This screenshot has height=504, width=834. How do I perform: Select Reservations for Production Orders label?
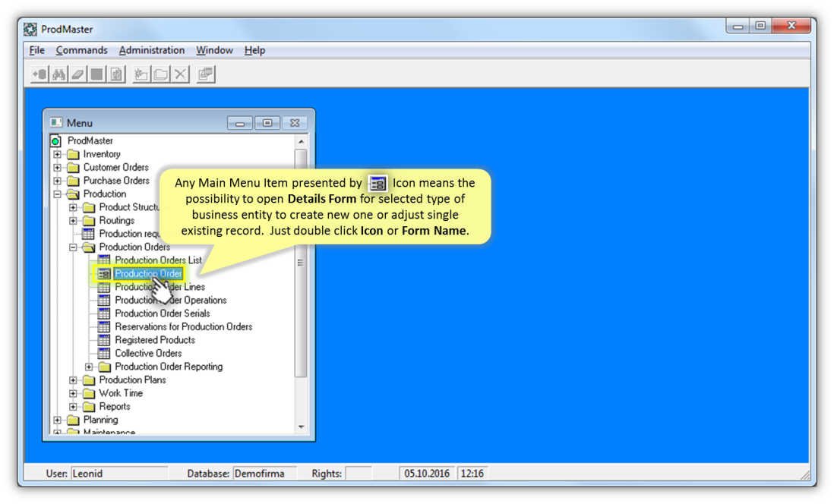pos(184,327)
